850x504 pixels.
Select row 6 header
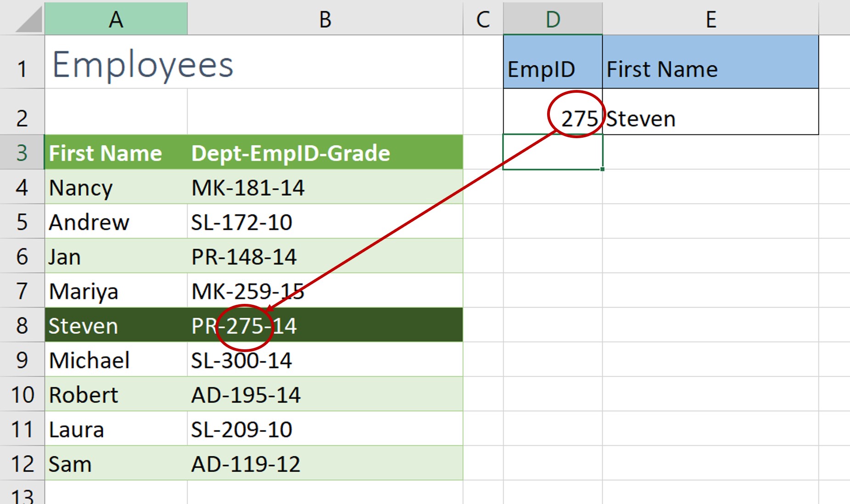[x=22, y=256]
